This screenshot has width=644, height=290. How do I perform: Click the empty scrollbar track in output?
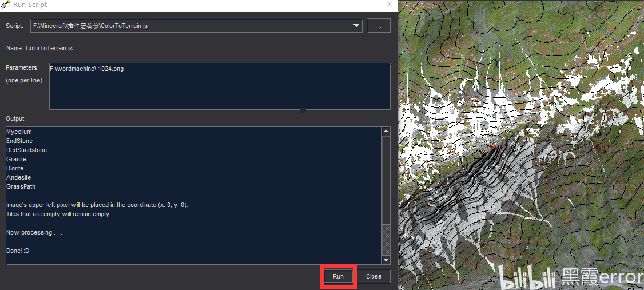(385, 181)
